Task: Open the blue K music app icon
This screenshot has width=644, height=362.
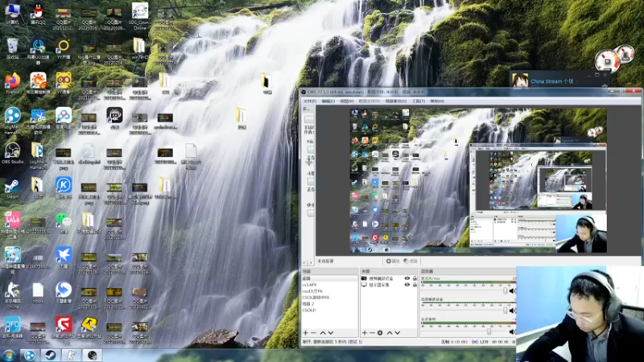Action: click(x=64, y=187)
